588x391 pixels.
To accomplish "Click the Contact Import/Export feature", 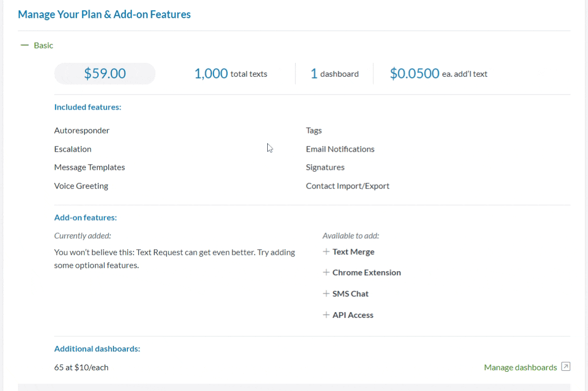I will click(x=347, y=186).
